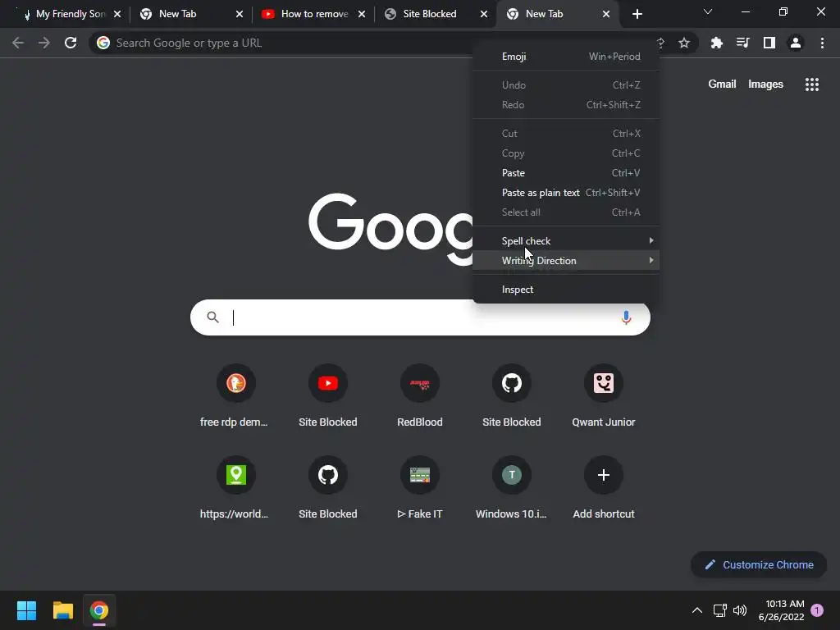840x630 pixels.
Task: Open the Fake IT shortcut
Action: (x=420, y=487)
